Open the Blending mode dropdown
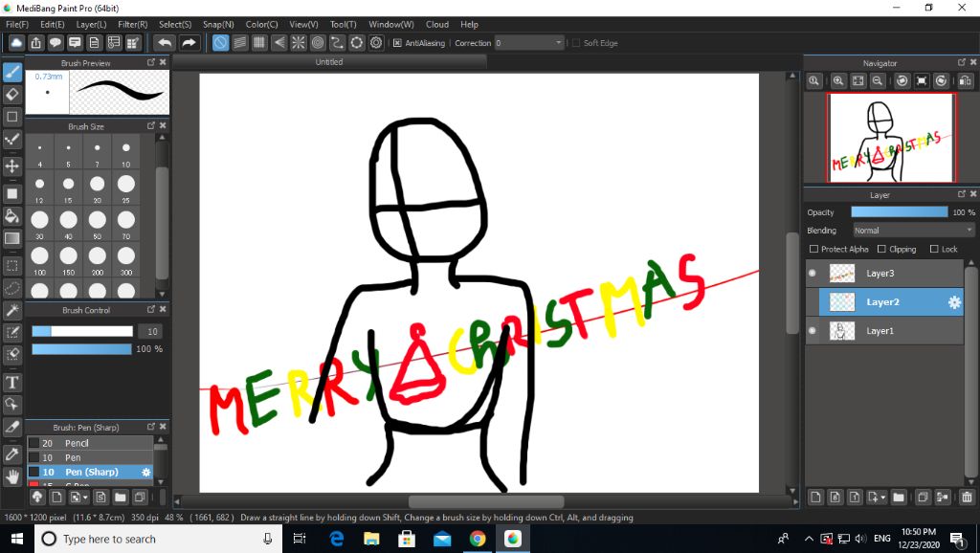This screenshot has height=553, width=980. coord(913,230)
